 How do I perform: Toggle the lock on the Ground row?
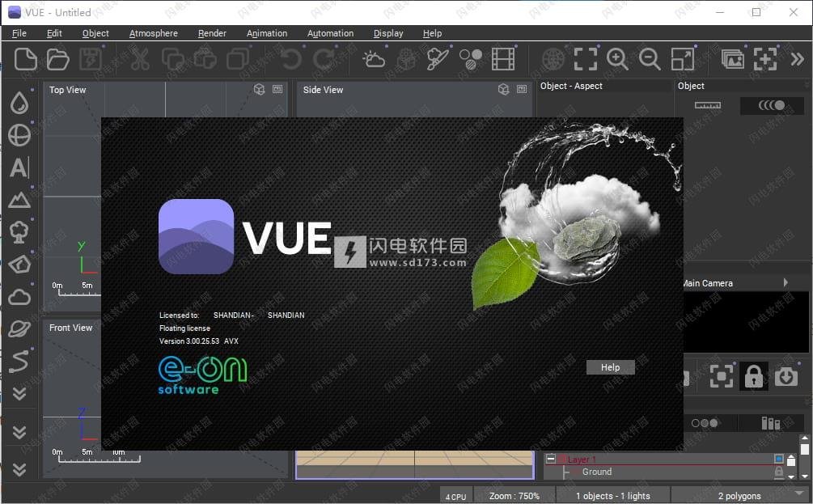(779, 472)
